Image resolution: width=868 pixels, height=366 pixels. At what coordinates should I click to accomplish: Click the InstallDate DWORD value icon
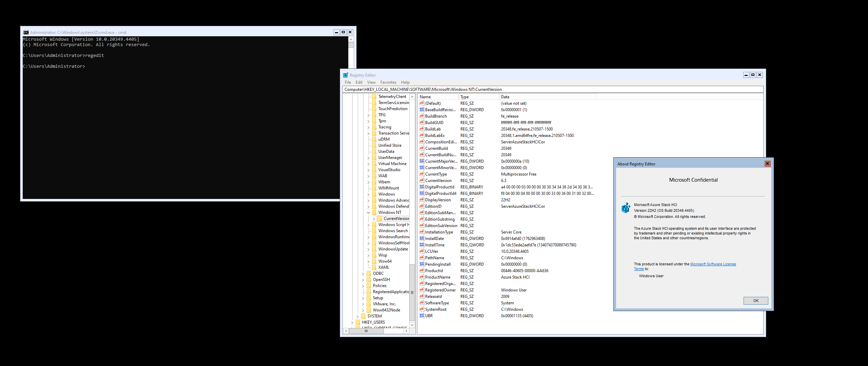click(421, 238)
